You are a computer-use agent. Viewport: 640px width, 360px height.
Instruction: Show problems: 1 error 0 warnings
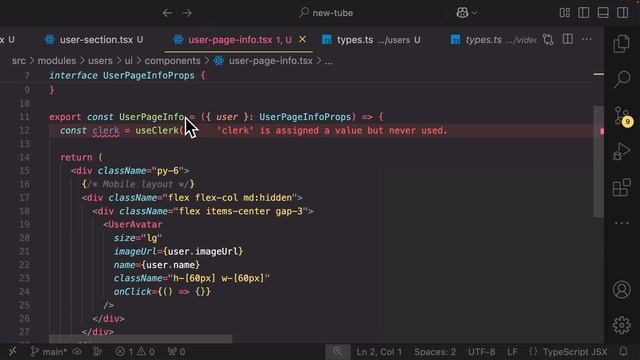(x=135, y=351)
